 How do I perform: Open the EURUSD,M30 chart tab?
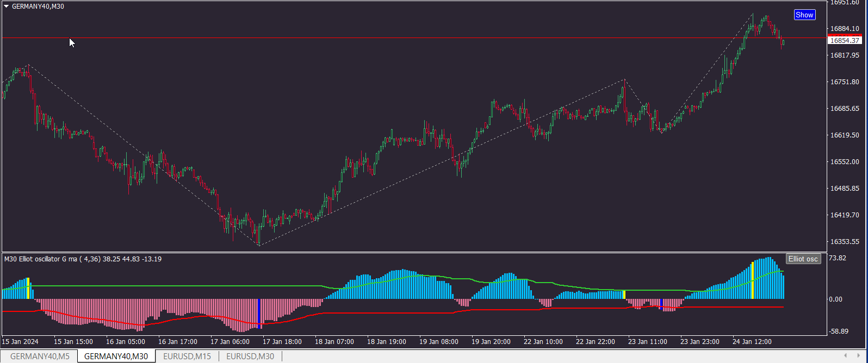point(250,356)
